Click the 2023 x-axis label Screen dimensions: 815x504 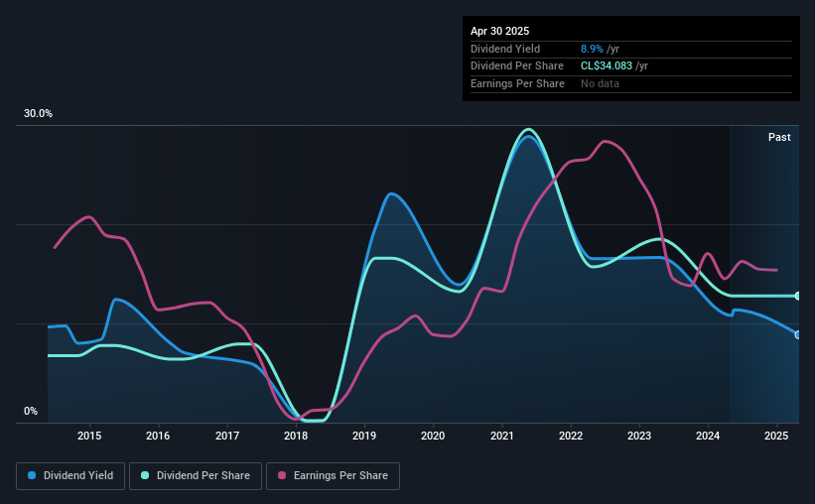pyautogui.click(x=639, y=436)
